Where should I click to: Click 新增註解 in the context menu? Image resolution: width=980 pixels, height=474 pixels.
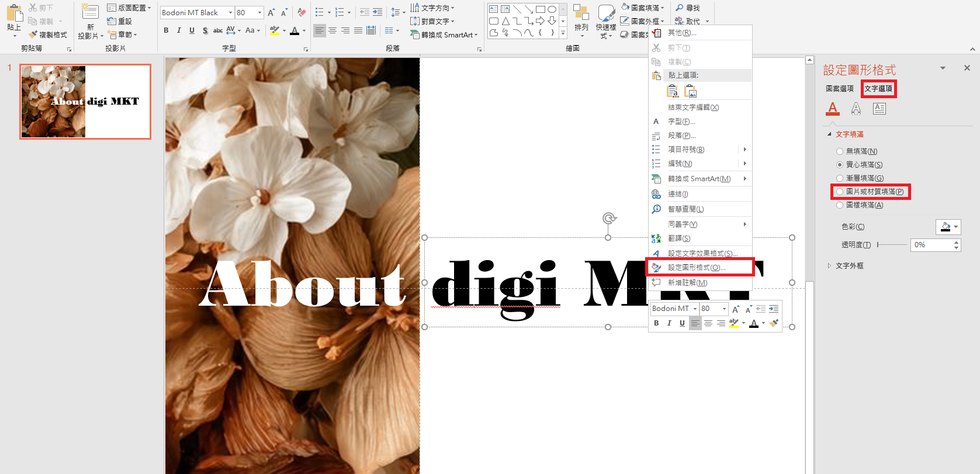pos(687,283)
